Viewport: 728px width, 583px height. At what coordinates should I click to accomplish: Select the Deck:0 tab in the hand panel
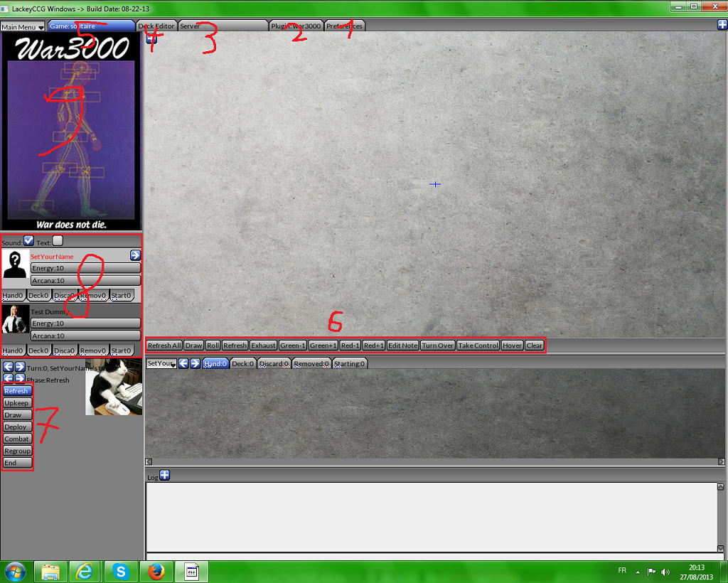pos(243,363)
